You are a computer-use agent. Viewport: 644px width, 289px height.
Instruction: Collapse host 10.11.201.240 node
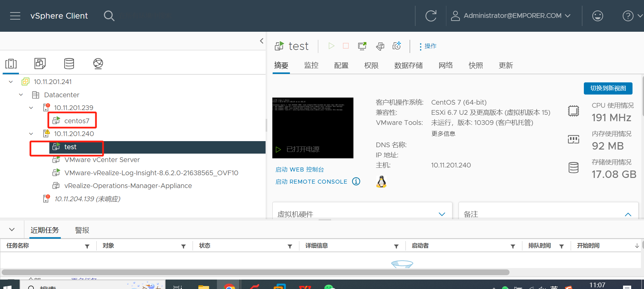(31, 134)
